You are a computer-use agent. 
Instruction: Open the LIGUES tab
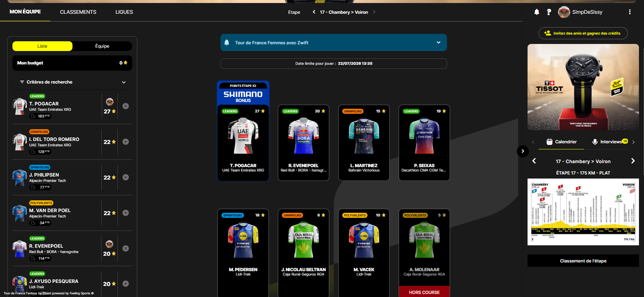pos(124,12)
